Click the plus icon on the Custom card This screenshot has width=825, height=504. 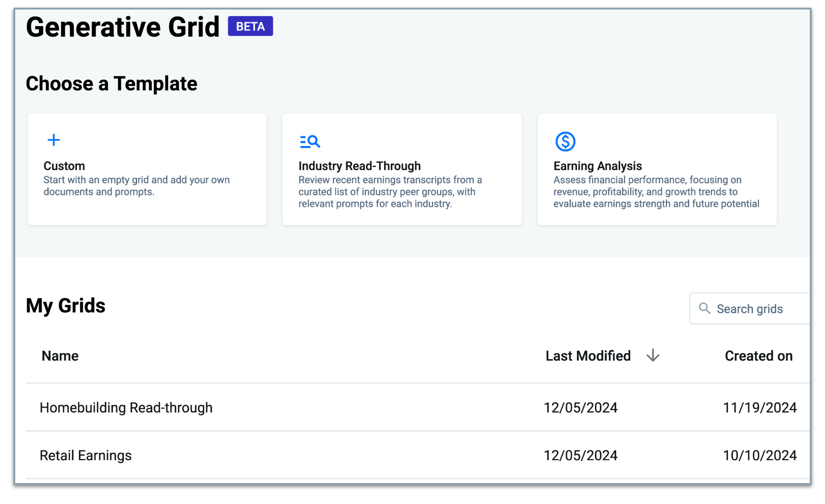click(x=54, y=140)
